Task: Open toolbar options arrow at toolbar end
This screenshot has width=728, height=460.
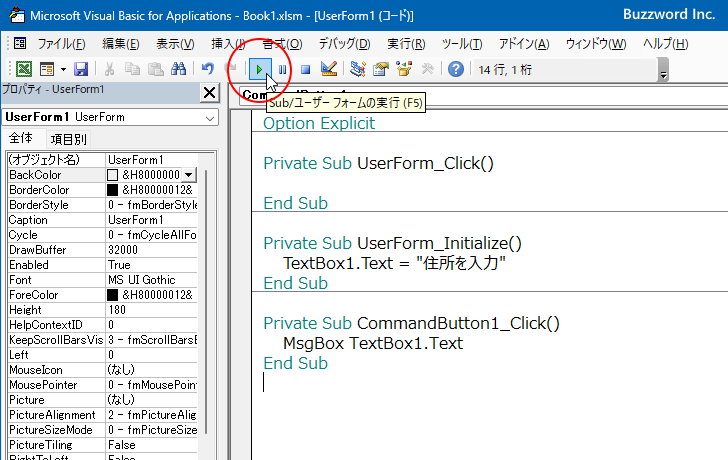Action: click(x=663, y=70)
